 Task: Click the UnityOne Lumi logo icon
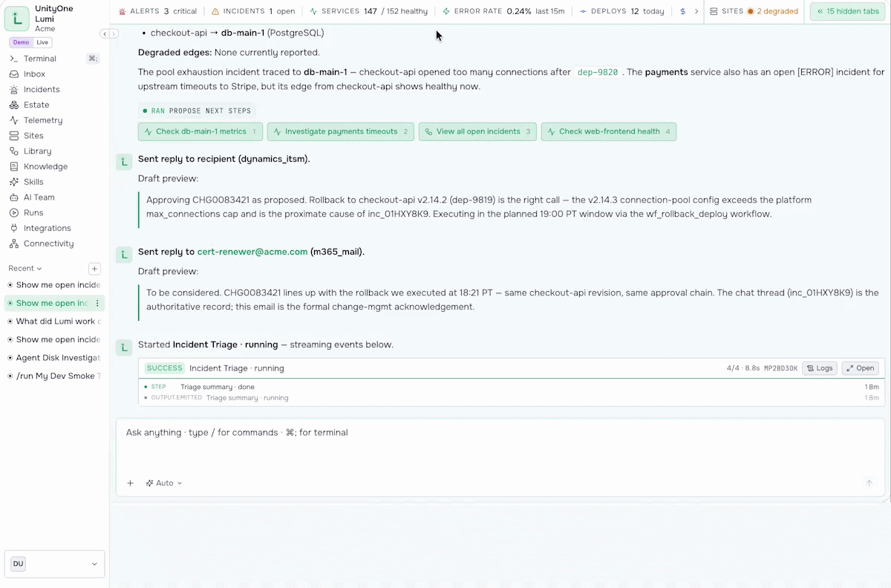coord(17,19)
